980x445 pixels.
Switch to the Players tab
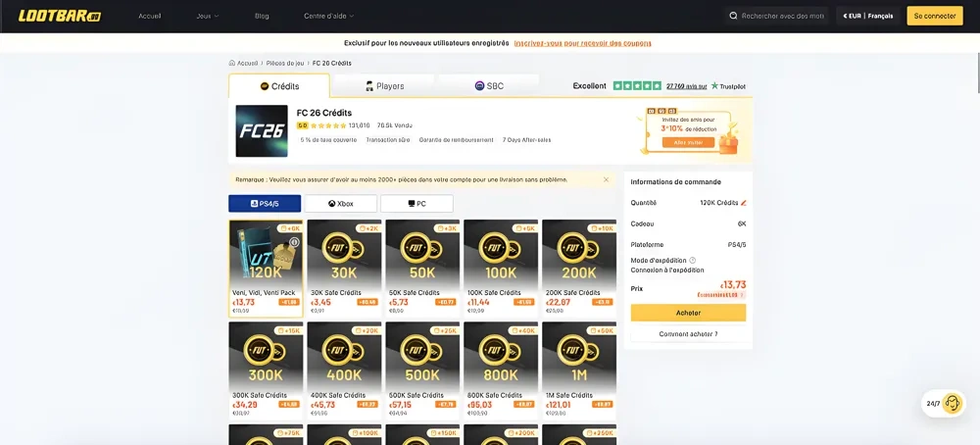[x=384, y=86]
